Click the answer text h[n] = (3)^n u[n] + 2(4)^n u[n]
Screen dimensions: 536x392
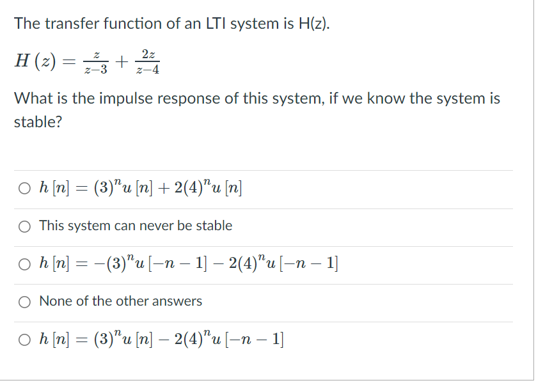click(141, 187)
